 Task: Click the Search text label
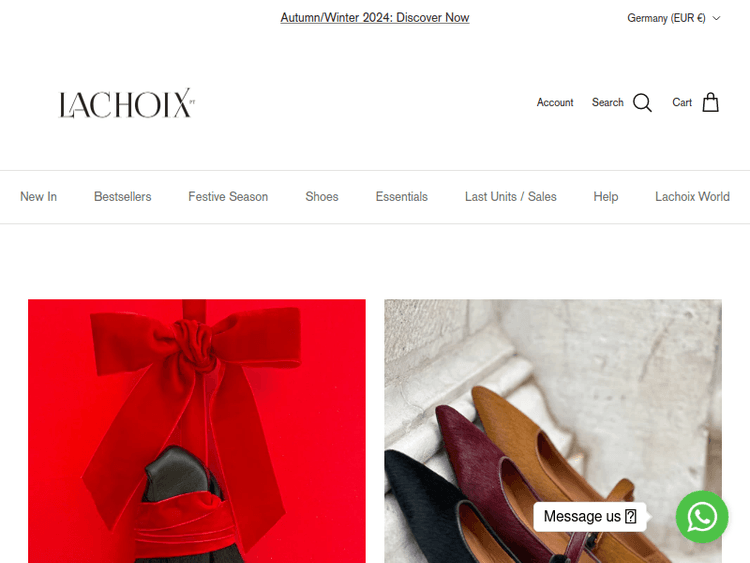tap(607, 102)
